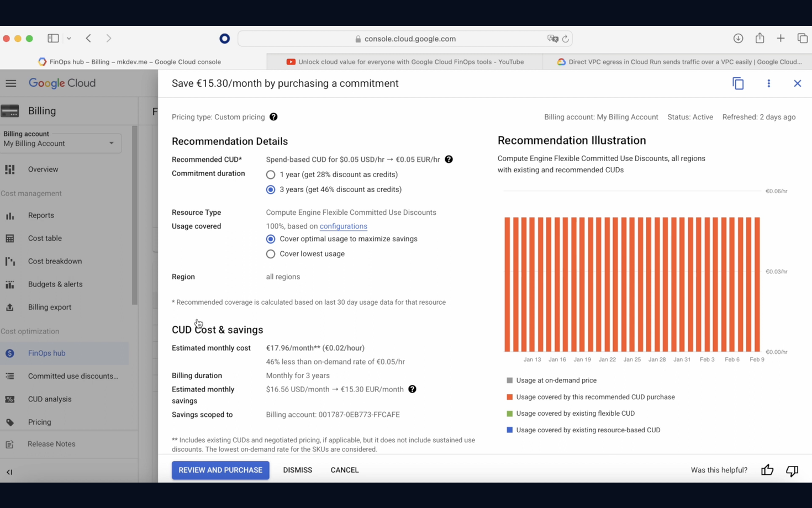
Task: Give thumbs up feedback
Action: 767,470
